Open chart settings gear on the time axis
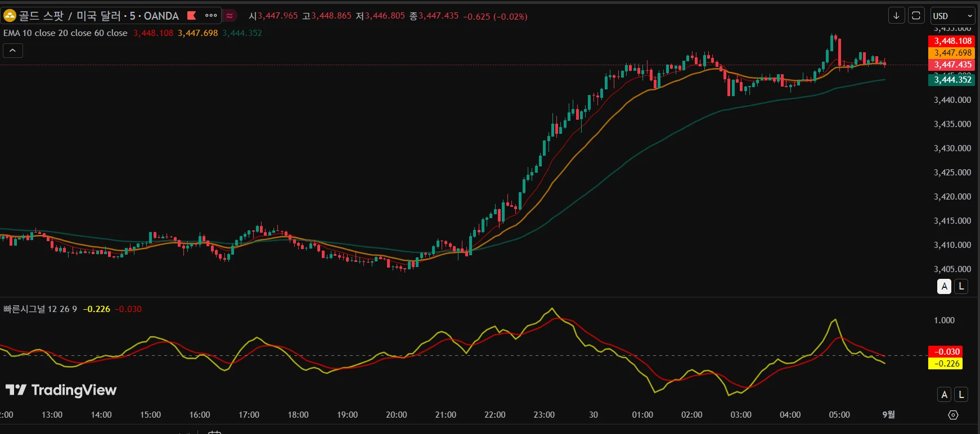 click(x=953, y=415)
